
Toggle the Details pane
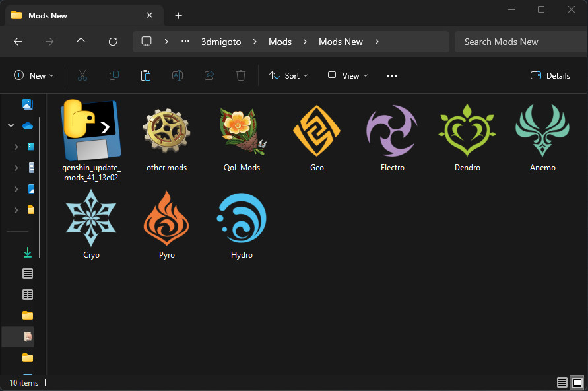[550, 75]
